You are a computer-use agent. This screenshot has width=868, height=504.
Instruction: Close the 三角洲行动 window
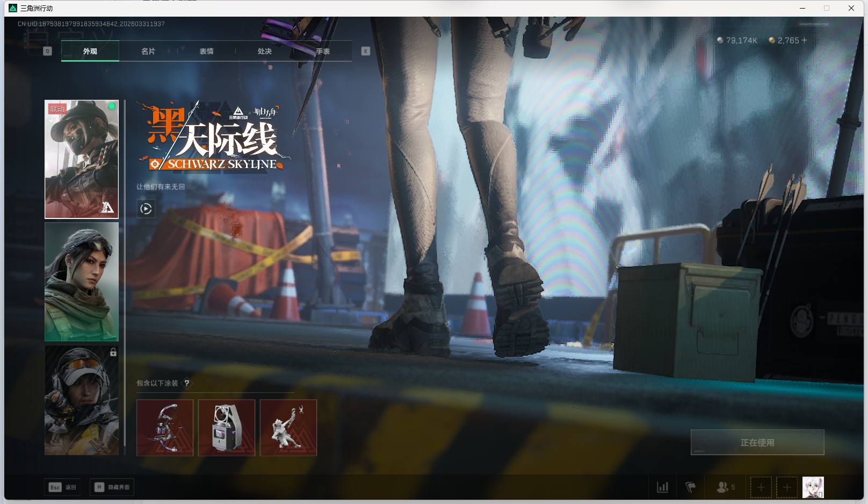tap(851, 8)
